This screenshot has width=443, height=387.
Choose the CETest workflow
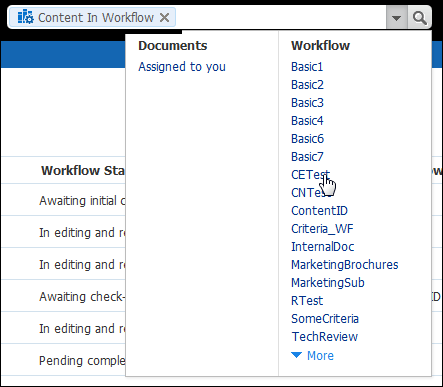[x=310, y=175]
